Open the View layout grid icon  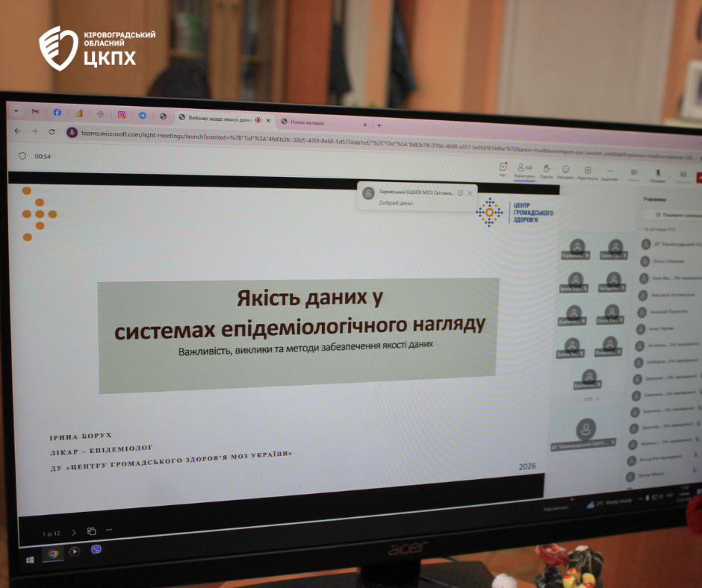click(588, 172)
